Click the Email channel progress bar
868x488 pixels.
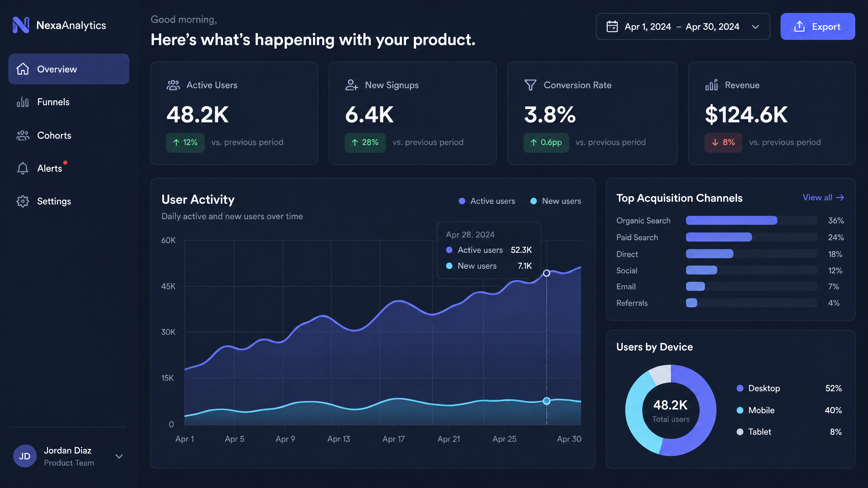point(751,287)
